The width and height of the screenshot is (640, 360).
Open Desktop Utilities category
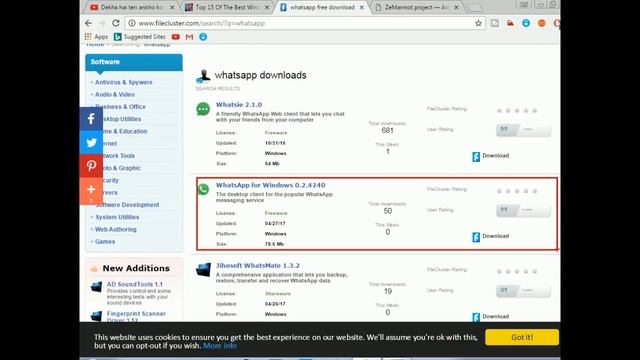point(121,119)
